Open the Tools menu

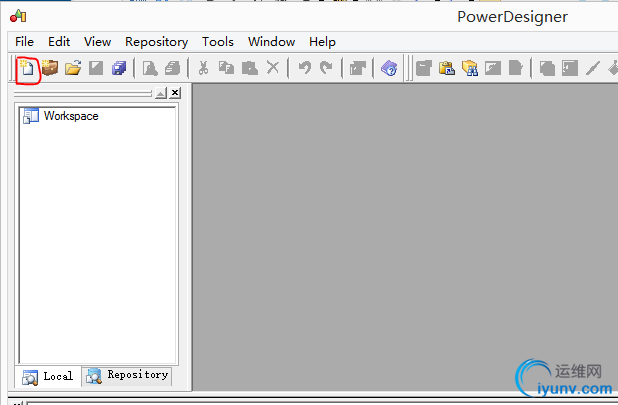point(218,41)
